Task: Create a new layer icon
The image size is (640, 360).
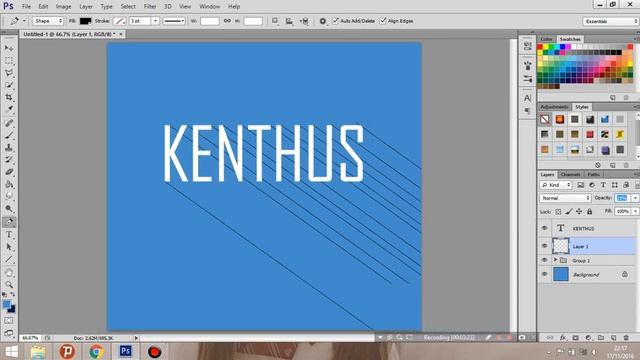Action: [x=613, y=338]
